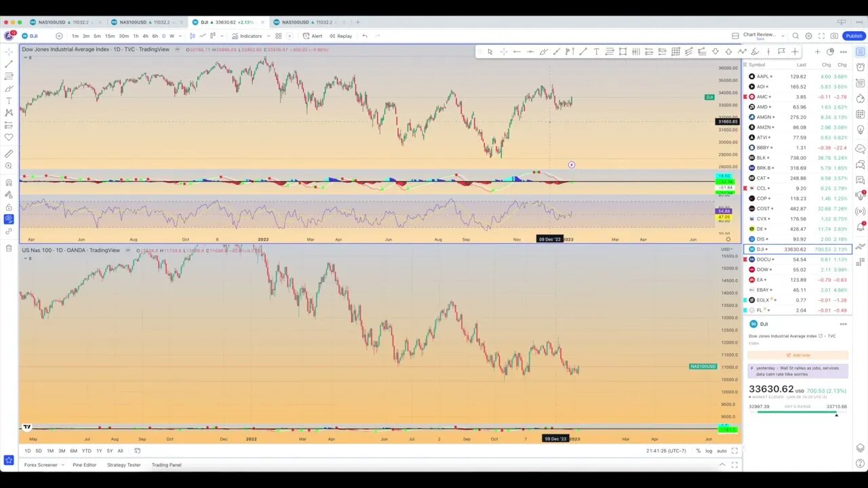Open the symbol search magnifier icon

click(x=795, y=36)
